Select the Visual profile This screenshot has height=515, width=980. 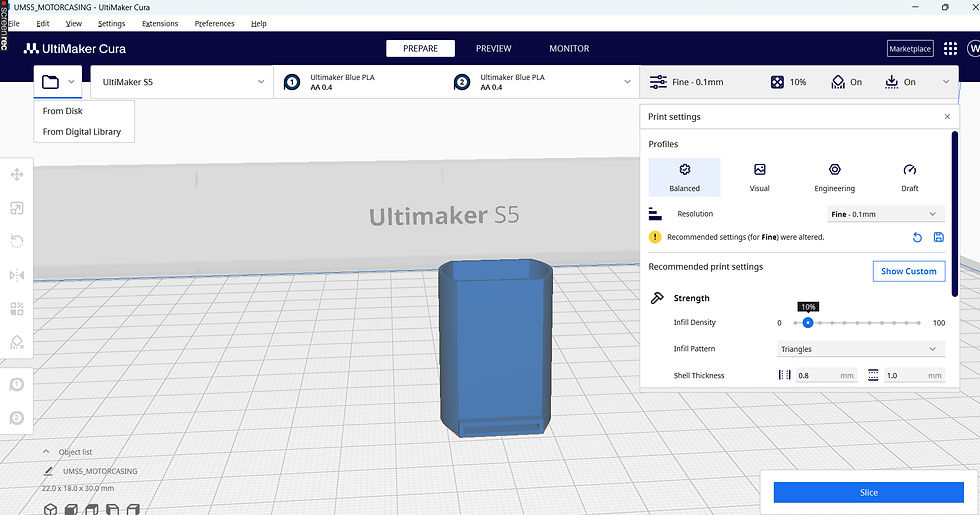tap(759, 178)
